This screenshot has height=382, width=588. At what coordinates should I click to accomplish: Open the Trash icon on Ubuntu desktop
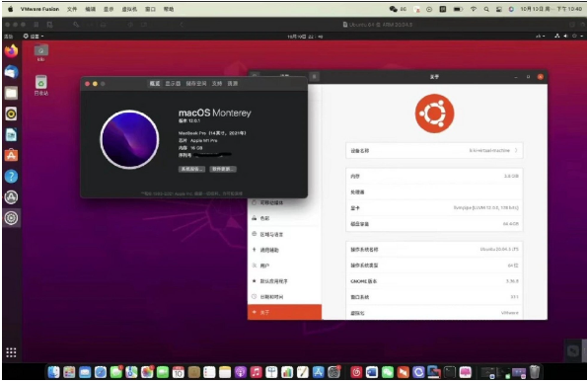[x=40, y=85]
